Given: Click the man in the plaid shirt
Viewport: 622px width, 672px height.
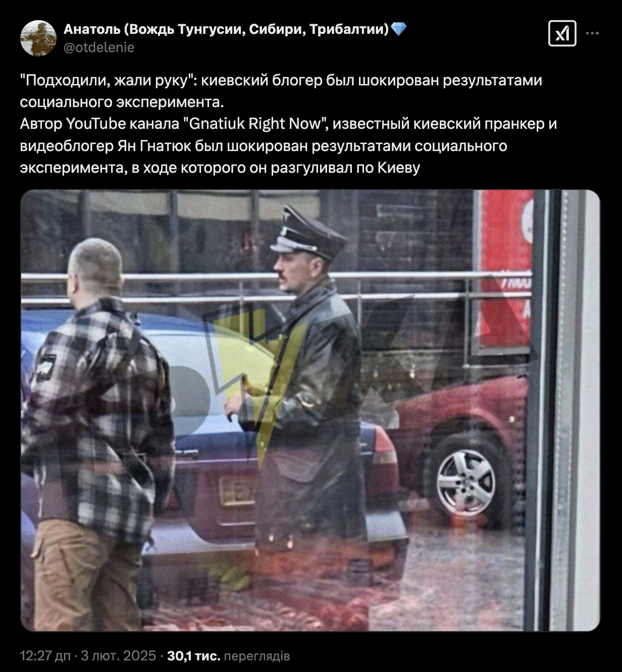Looking at the screenshot, I should coord(98,435).
